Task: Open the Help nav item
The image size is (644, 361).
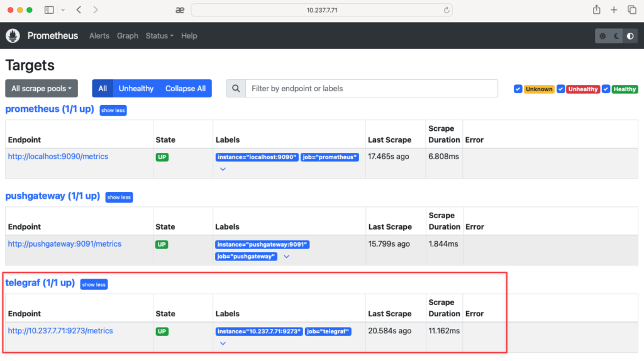Action: 189,36
